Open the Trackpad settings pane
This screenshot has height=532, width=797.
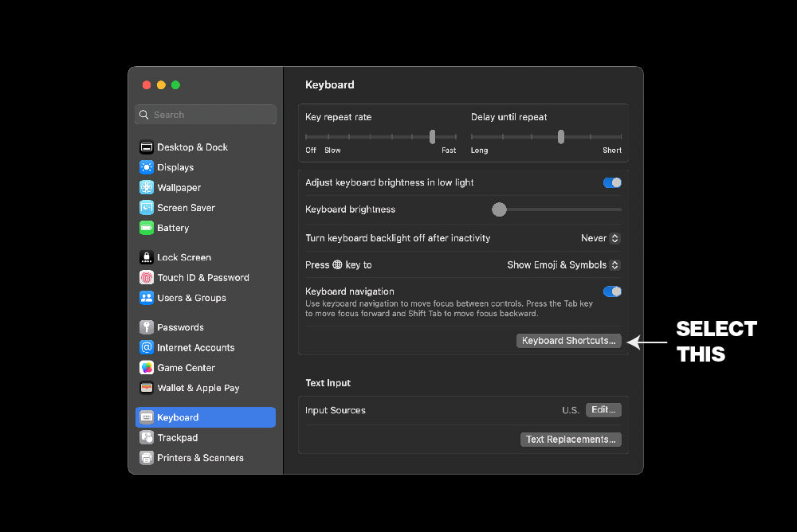pyautogui.click(x=177, y=438)
